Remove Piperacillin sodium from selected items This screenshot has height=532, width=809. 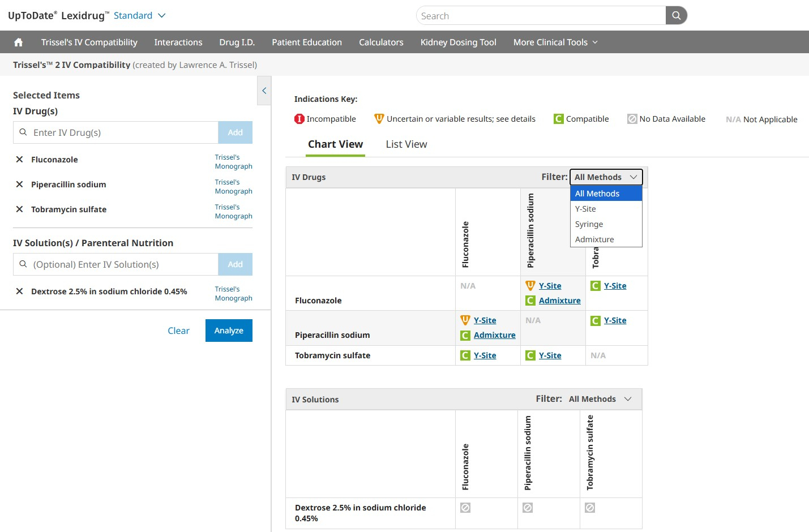click(x=19, y=185)
